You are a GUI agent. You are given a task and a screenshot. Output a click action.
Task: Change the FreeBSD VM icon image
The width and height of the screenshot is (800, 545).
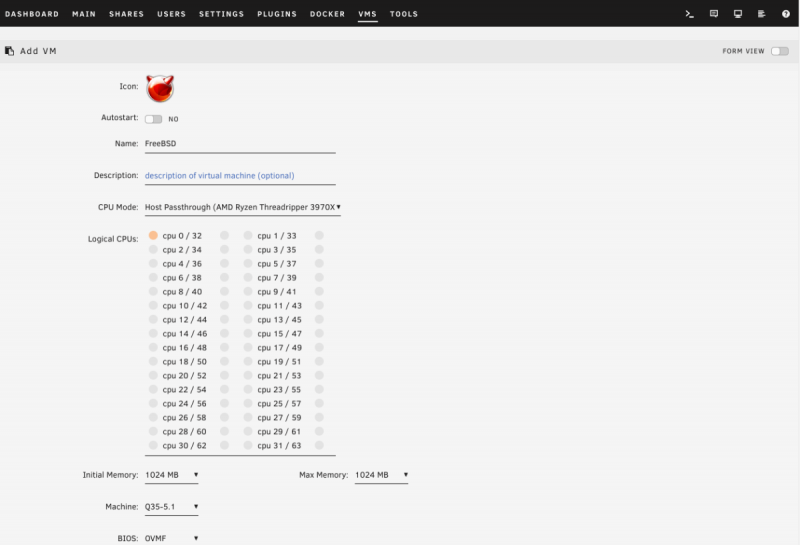[x=160, y=88]
